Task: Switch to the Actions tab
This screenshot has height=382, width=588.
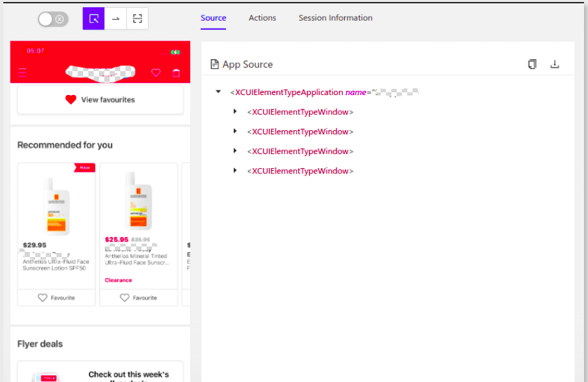Action: pos(262,18)
